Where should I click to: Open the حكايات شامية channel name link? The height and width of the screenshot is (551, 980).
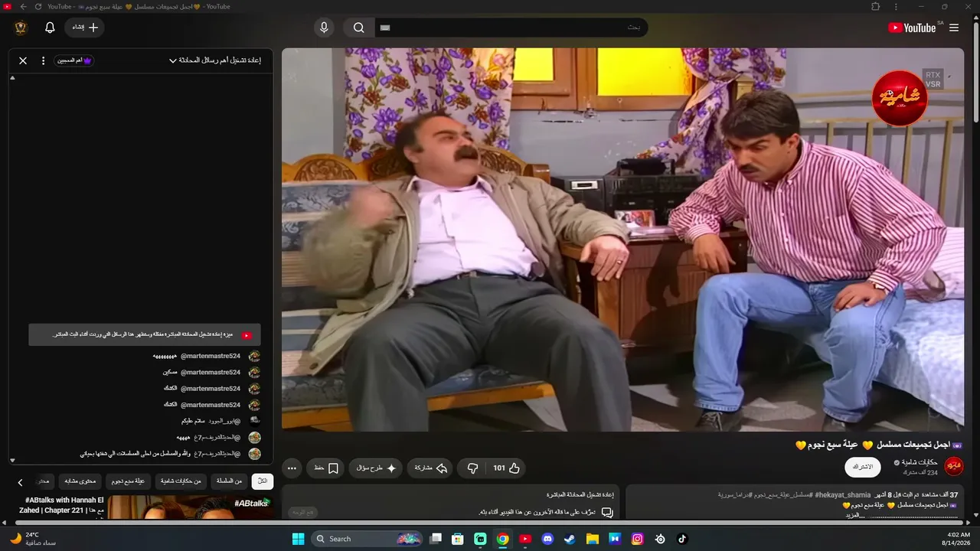point(920,462)
